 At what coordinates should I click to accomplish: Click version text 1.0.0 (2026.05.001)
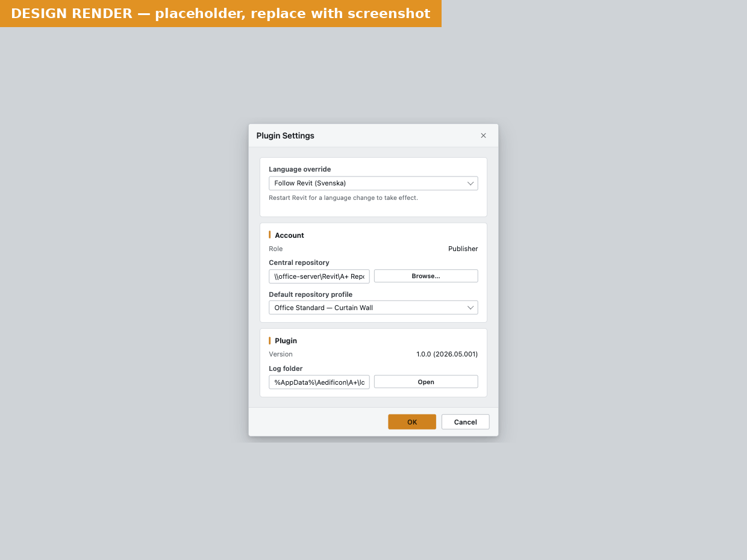447,354
